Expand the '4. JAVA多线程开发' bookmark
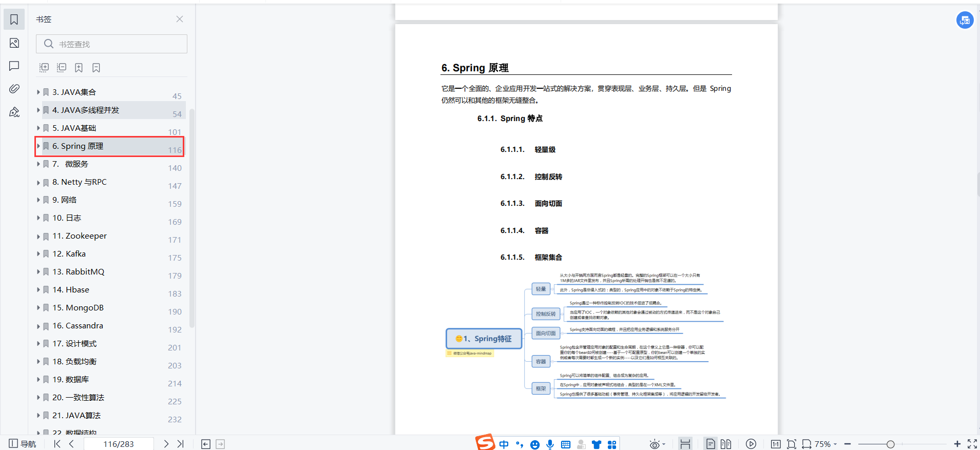 tap(39, 110)
